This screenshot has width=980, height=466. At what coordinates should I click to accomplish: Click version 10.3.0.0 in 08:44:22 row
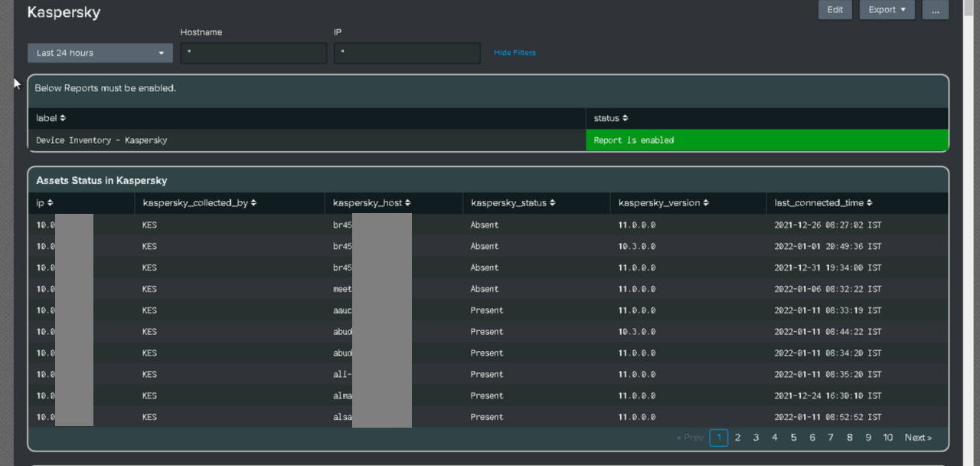coord(637,332)
